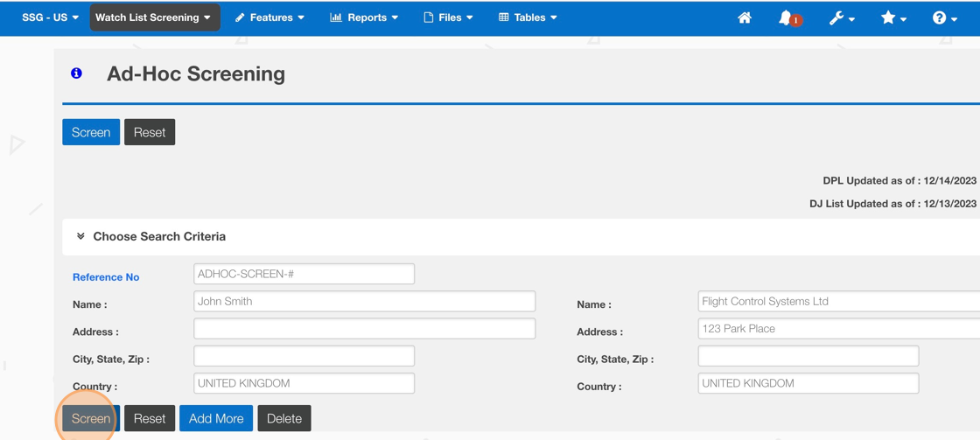The height and width of the screenshot is (440, 980).
Task: Focus the Flight Control Systems Ltd name field
Action: tap(839, 301)
